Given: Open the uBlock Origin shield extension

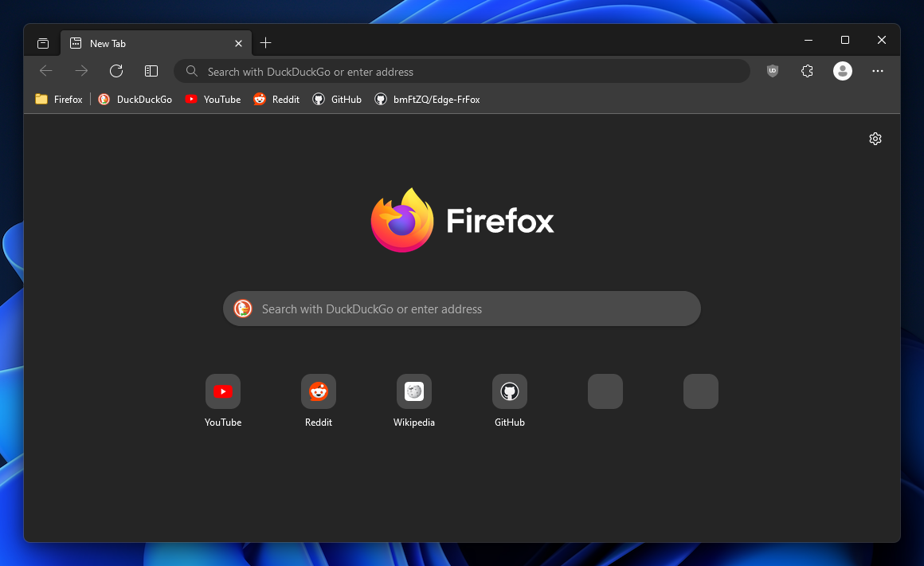Looking at the screenshot, I should (773, 71).
